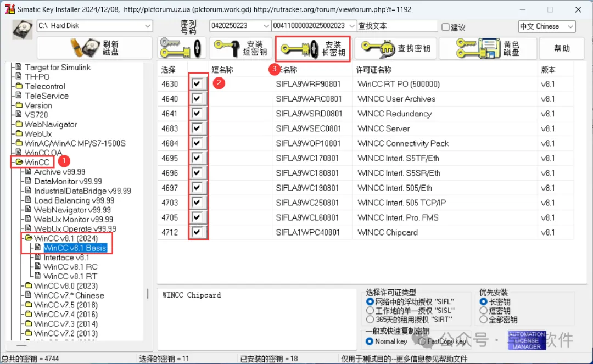Viewport: 593px width, 364px height.
Task: Open the 中文 Chinese language dropdown
Action: point(570,26)
